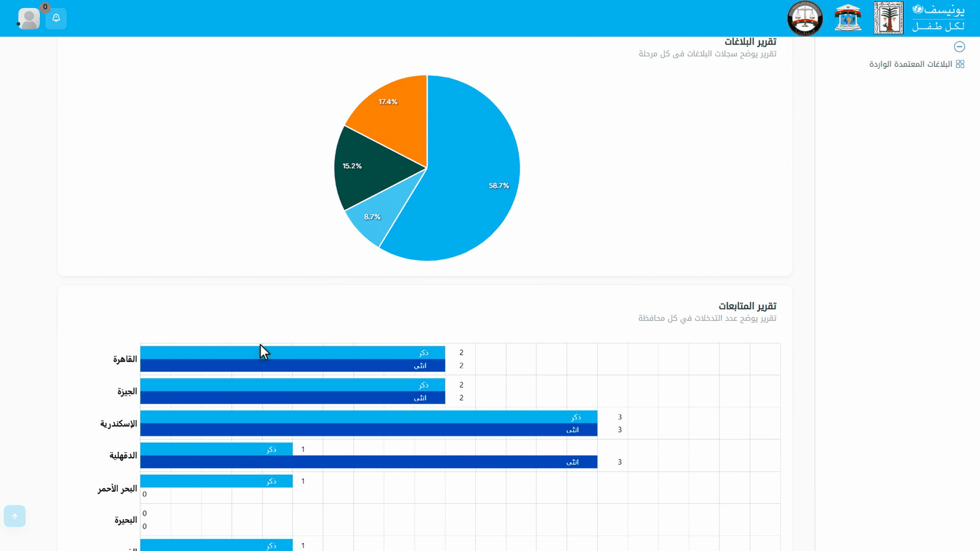Click subtitle تقرير يوضح سجلات البلاغات فى كل مرحلة
Image resolution: width=980 pixels, height=551 pixels.
pos(707,54)
